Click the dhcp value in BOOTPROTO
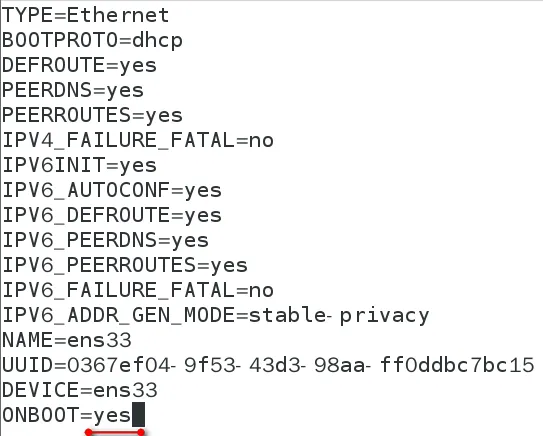This screenshot has height=436, width=543. click(157, 41)
